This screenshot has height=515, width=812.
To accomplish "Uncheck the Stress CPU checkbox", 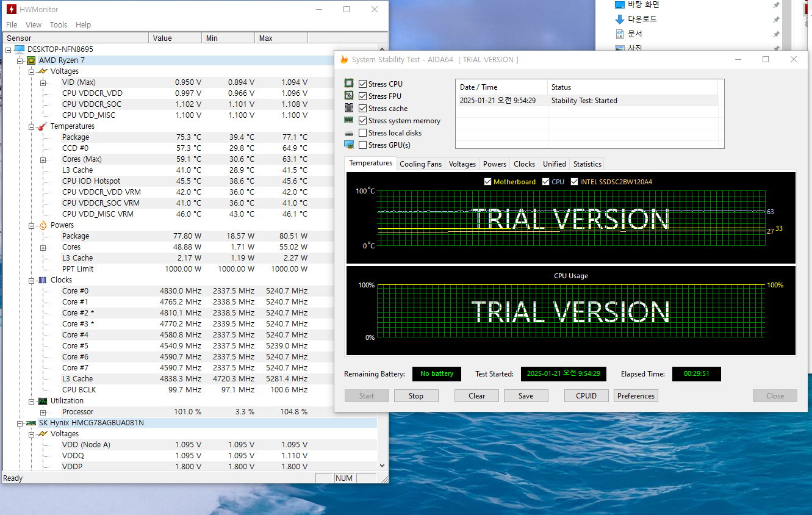I will 363,84.
